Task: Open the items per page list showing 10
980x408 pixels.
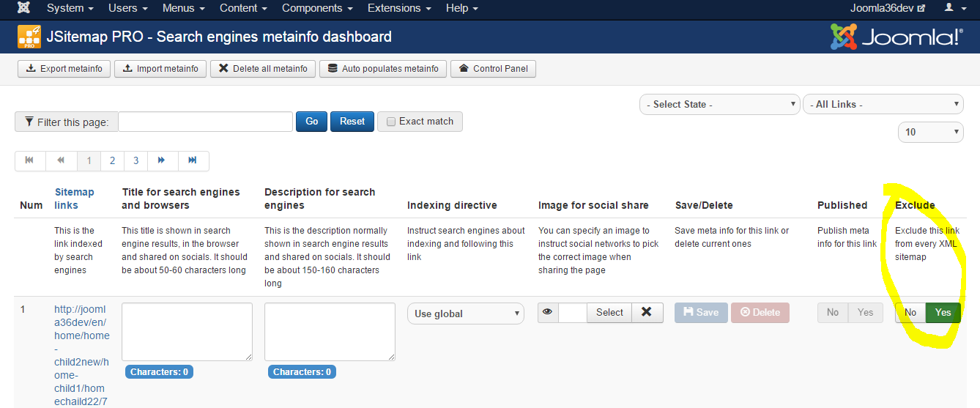Action: (931, 132)
